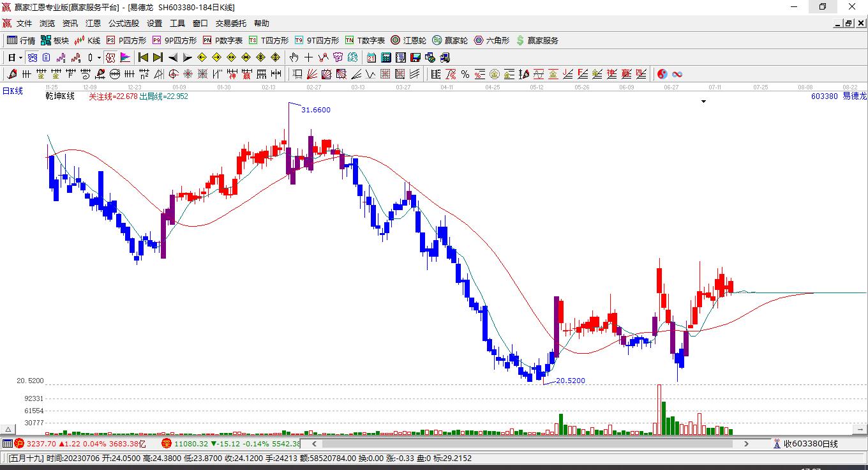Click the 沪 Shanghai index badge
Image resolution: width=868 pixels, height=470 pixels.
19,443
